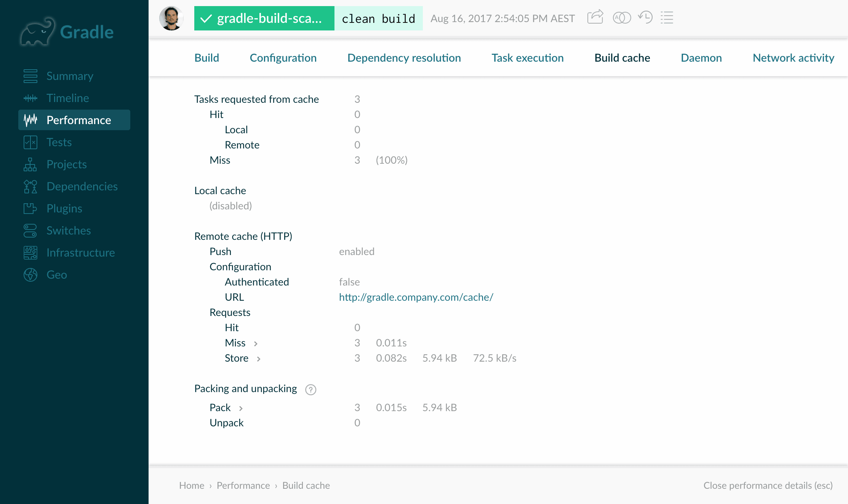Go to Home in the breadcrumb
The image size is (848, 504).
192,486
